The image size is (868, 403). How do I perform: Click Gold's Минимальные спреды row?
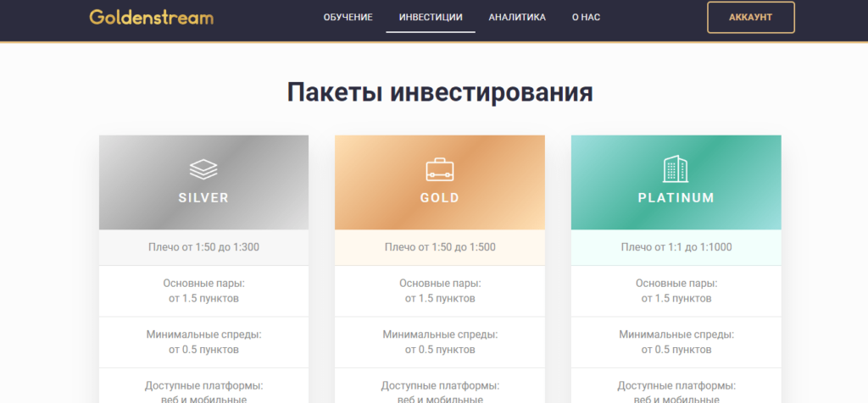(x=439, y=341)
